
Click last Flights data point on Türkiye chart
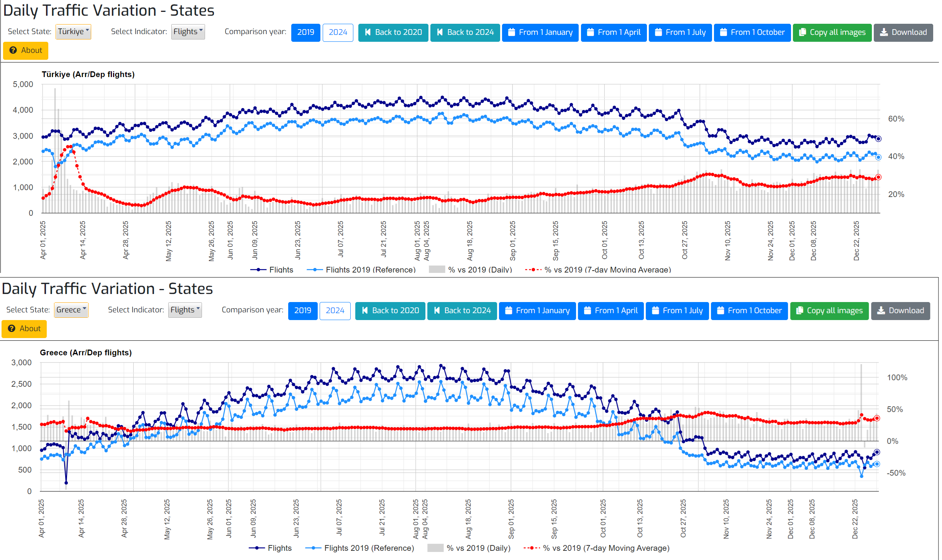(x=878, y=139)
